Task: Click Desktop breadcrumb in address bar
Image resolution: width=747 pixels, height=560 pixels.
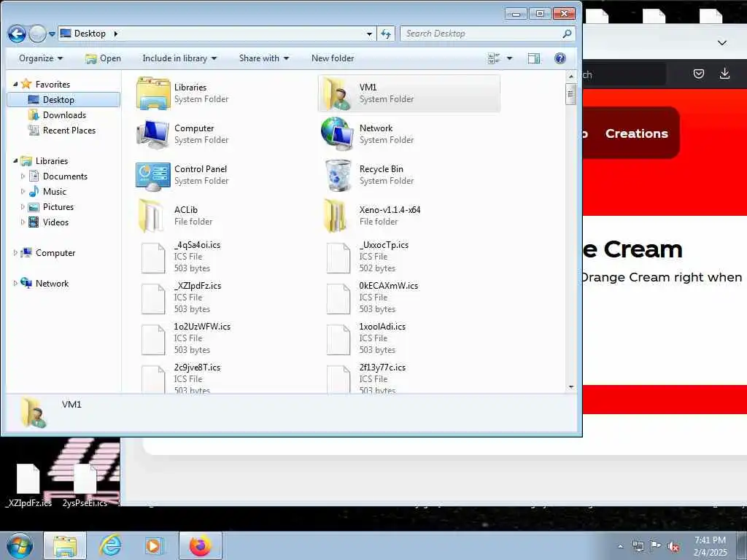Action: tap(90, 34)
